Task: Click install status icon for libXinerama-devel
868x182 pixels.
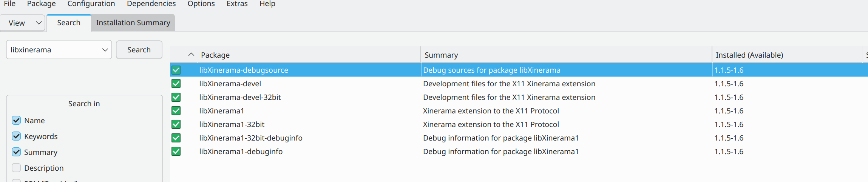Action: [176, 84]
